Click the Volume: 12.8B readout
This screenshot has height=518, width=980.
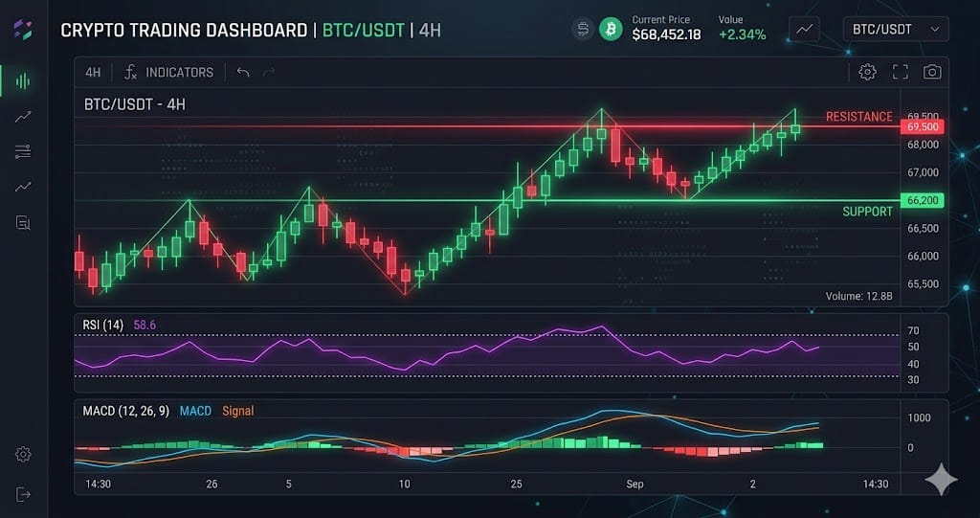[x=858, y=296]
